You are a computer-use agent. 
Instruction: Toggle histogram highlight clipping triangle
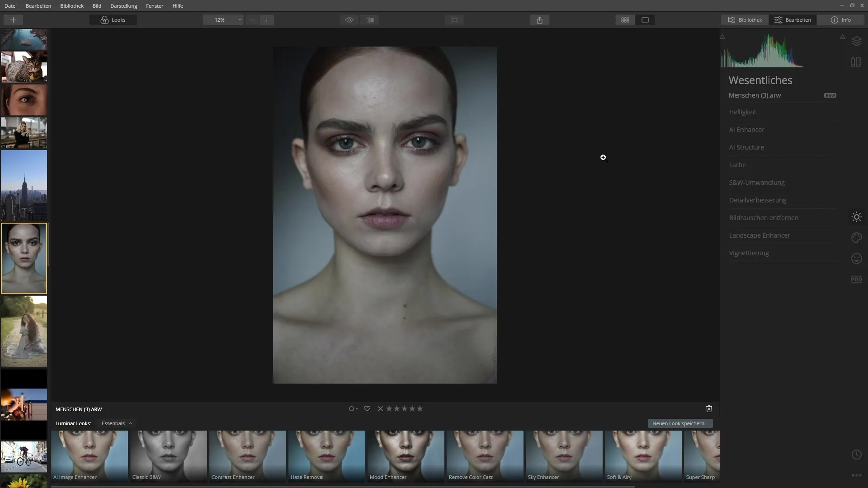[x=842, y=37]
